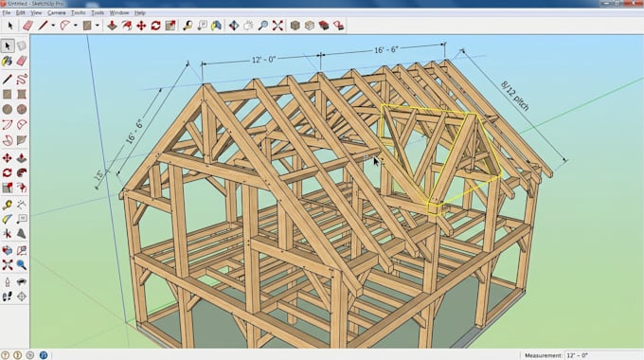Click the Arc tool in top toolbar
This screenshot has width=644, height=360.
coord(65,26)
